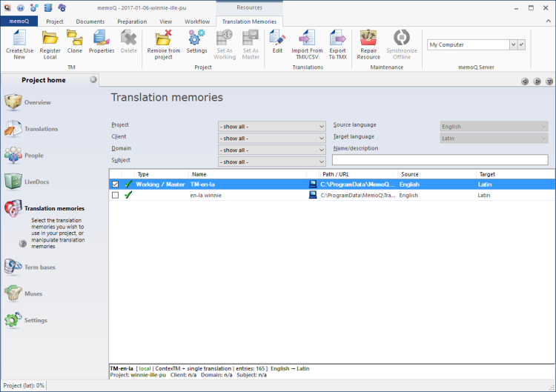Click the Resources contextual tab header
Viewport: 556px width, 392px height.
click(x=249, y=7)
